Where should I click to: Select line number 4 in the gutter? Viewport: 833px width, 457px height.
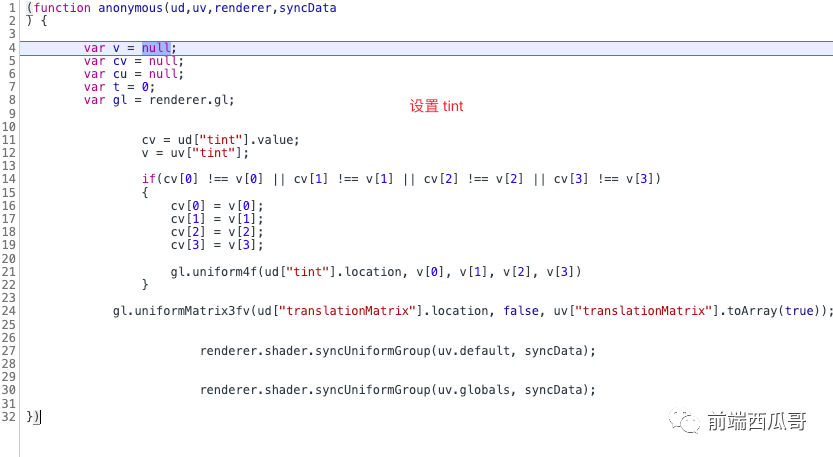click(x=12, y=48)
